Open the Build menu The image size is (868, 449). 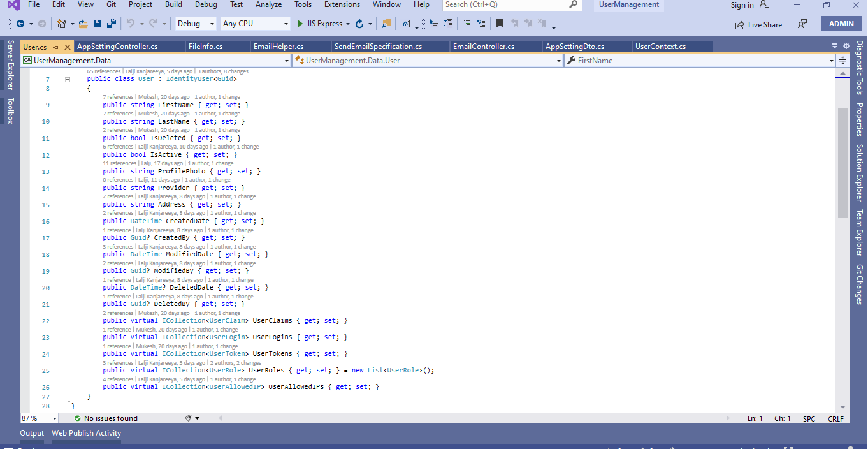point(173,4)
